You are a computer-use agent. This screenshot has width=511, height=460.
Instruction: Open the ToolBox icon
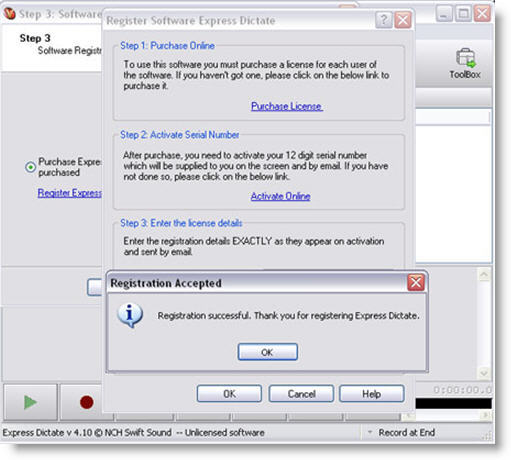(x=465, y=63)
